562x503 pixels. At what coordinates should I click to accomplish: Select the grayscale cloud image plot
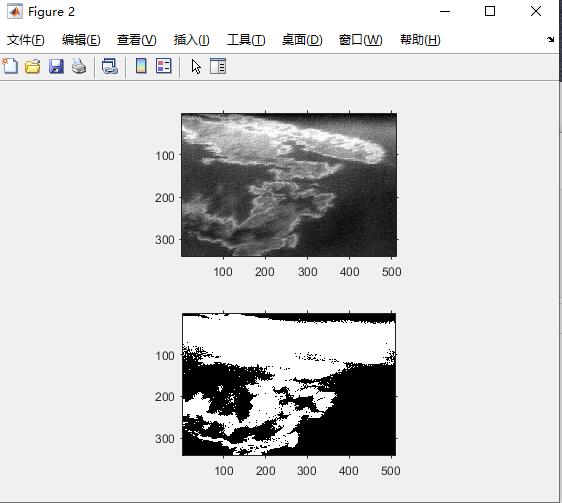coord(289,185)
